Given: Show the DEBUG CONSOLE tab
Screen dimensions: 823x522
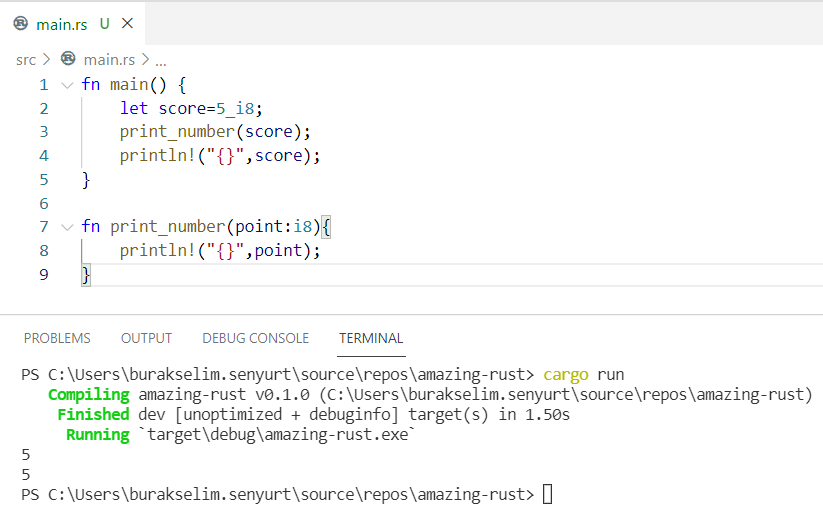Looking at the screenshot, I should [255, 338].
